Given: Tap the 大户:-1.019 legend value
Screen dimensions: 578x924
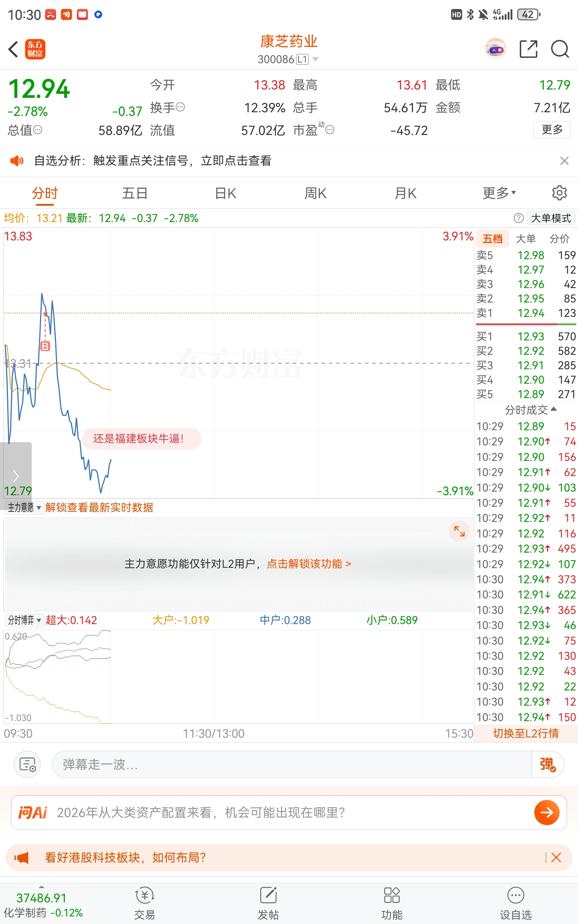Looking at the screenshot, I should 181,620.
